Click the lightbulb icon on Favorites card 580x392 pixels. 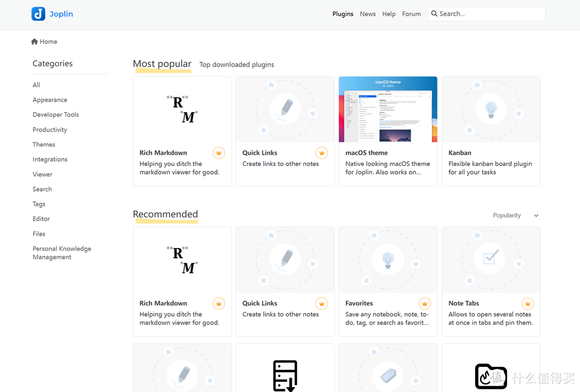[388, 259]
